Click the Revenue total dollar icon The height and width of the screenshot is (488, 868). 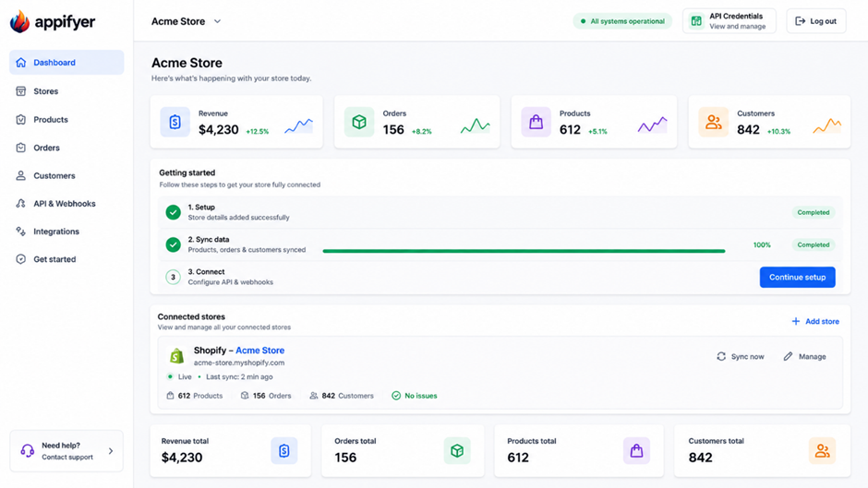[284, 451]
